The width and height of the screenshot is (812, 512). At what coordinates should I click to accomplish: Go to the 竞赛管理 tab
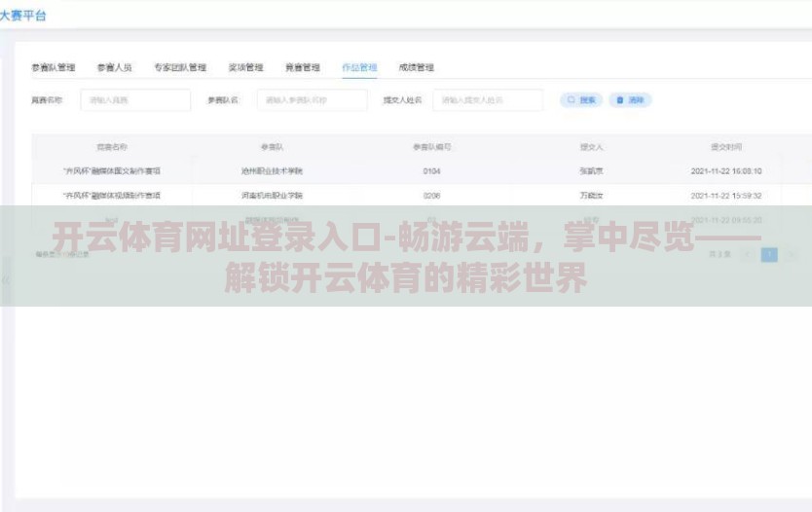click(x=303, y=67)
